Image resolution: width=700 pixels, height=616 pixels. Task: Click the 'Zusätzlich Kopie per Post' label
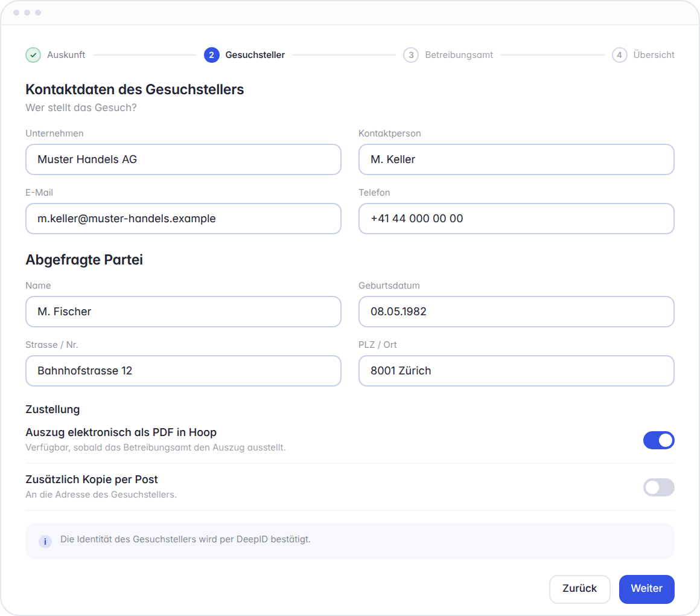pos(92,480)
